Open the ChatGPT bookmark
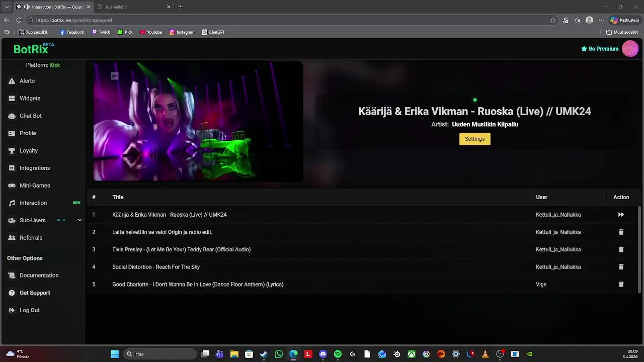This screenshot has height=362, width=644. tap(213, 32)
